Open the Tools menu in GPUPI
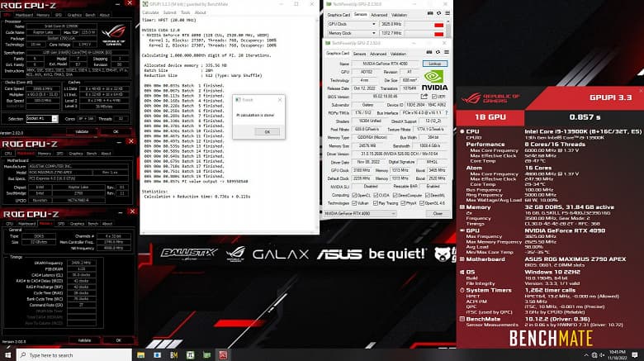Viewport: 644px width, 361px height. pos(186,12)
